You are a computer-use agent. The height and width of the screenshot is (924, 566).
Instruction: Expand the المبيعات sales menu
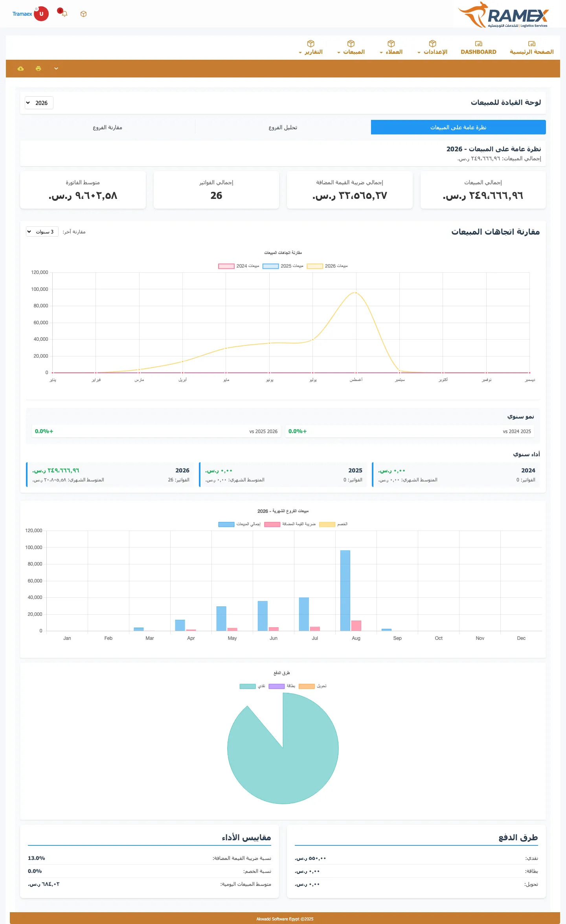tap(351, 48)
